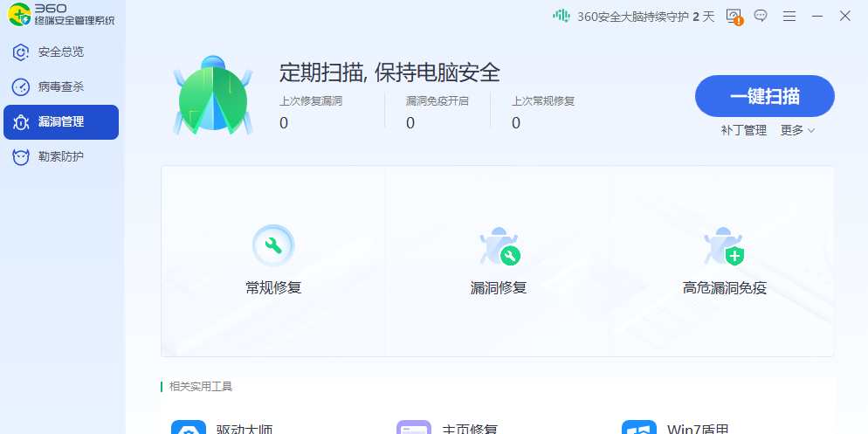Open 补丁管理 patch management link
This screenshot has height=434, width=868.
click(743, 130)
